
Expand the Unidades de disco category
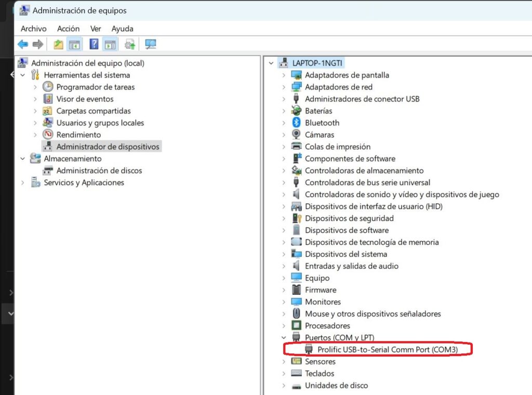click(x=284, y=386)
